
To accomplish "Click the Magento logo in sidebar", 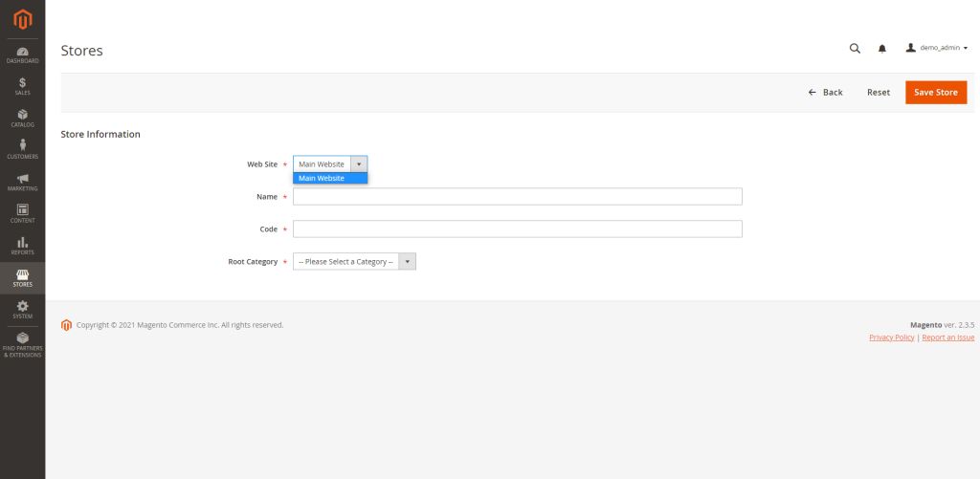I will coord(23,20).
